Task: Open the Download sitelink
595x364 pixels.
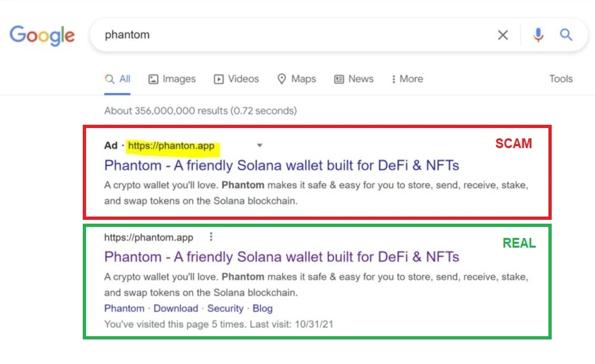Action: pos(176,308)
